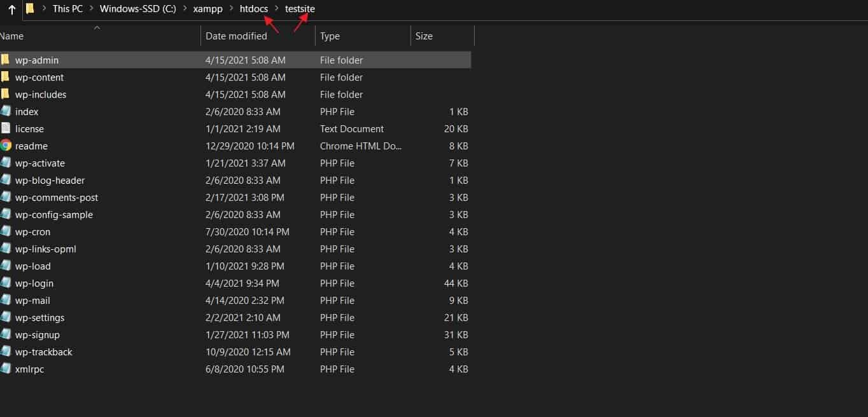868x417 pixels.
Task: Expand chevron after Windows-SSD (C:) breadcrumb
Action: pos(185,9)
